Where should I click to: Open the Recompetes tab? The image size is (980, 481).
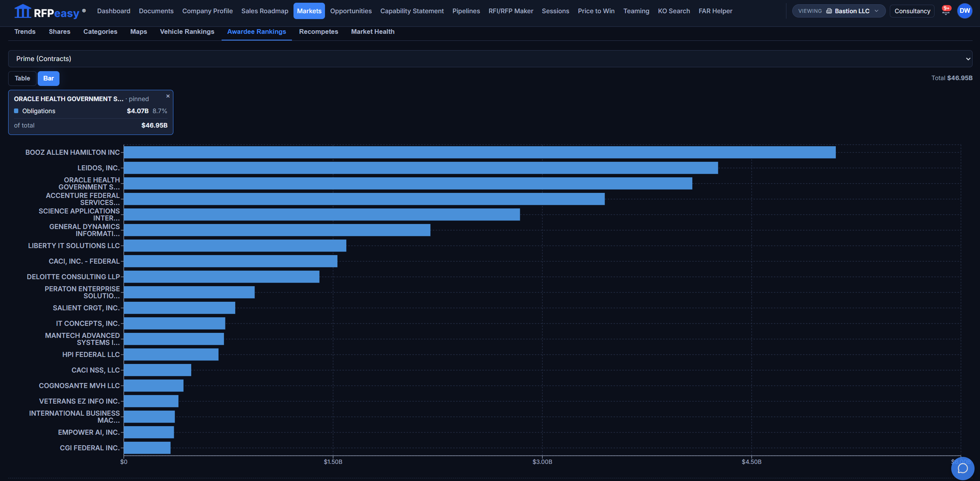318,32
